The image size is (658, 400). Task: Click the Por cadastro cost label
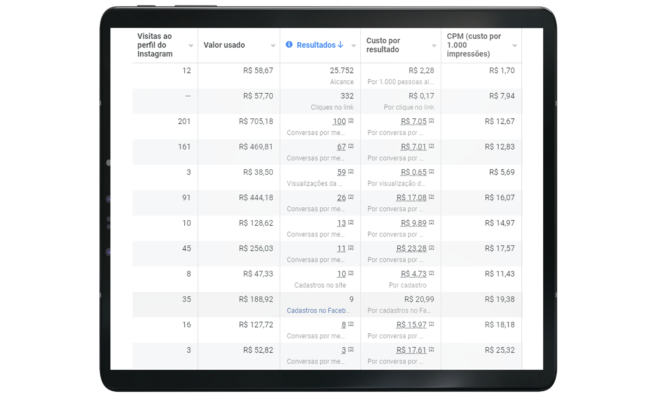click(x=407, y=285)
